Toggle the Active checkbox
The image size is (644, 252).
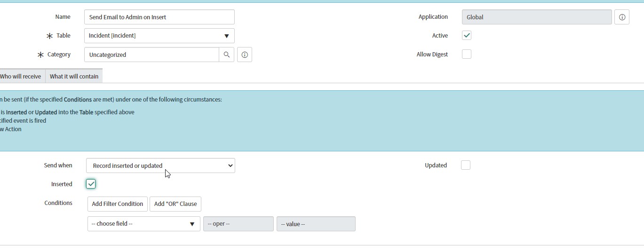(x=467, y=36)
